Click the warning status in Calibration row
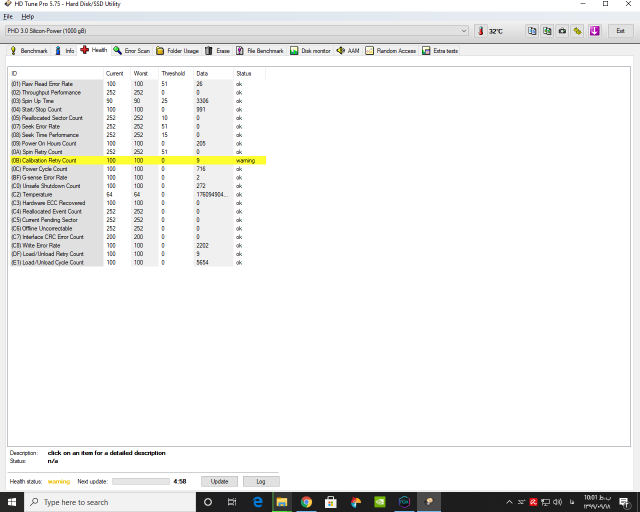 (x=245, y=160)
